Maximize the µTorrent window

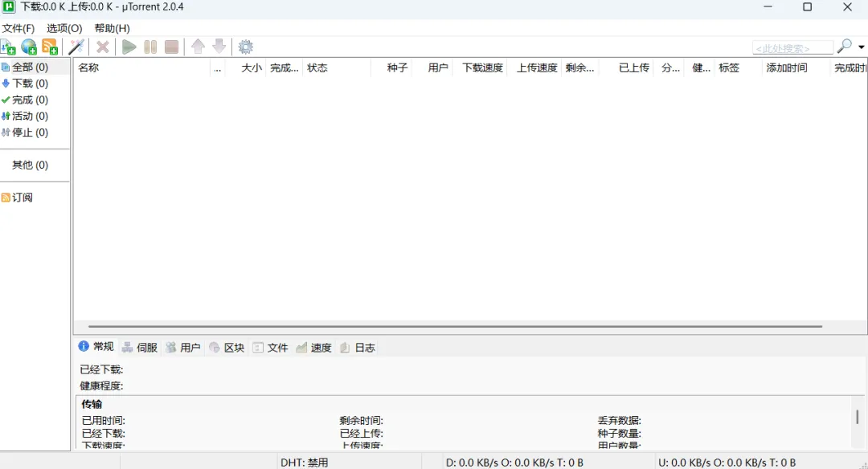(x=807, y=7)
